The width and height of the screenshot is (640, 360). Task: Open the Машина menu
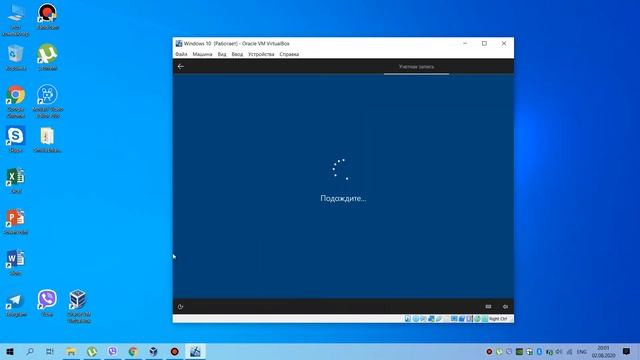[202, 54]
